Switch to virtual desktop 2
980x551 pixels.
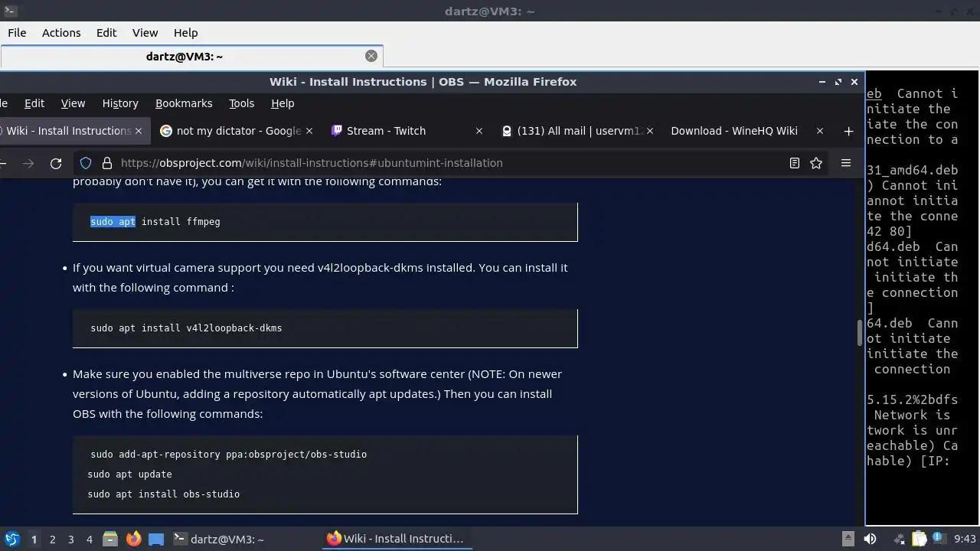pos(52,540)
